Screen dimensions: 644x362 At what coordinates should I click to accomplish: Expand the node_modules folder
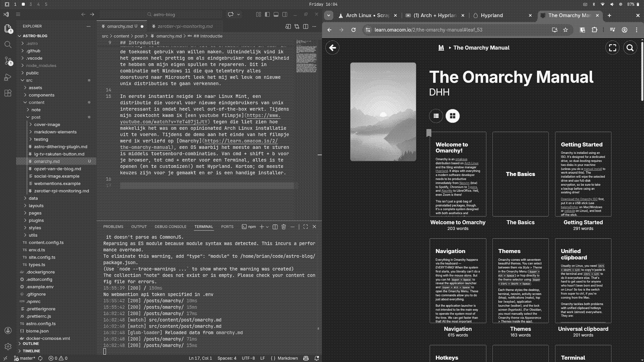tap(41, 65)
